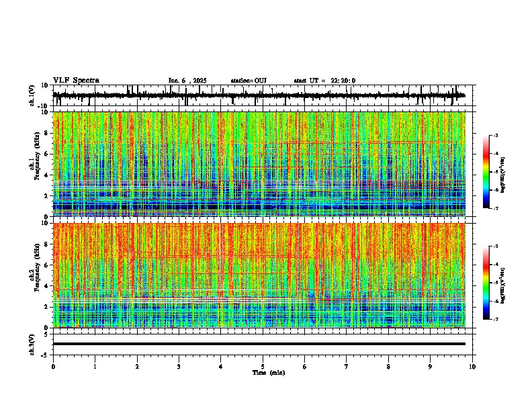Click the '-3' label on ch.2 color bar
Image resolution: width=532 pixels, height=411 pixels.
coord(495,246)
